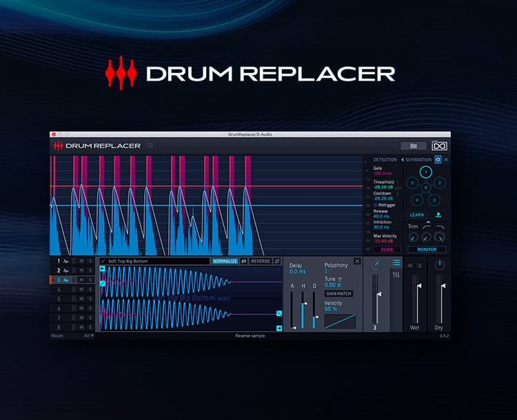Open the Mode All dropdown

89,336
